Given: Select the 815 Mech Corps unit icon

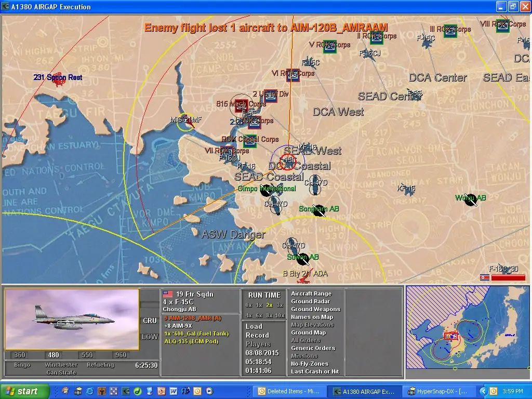Looking at the screenshot, I should (x=241, y=106).
